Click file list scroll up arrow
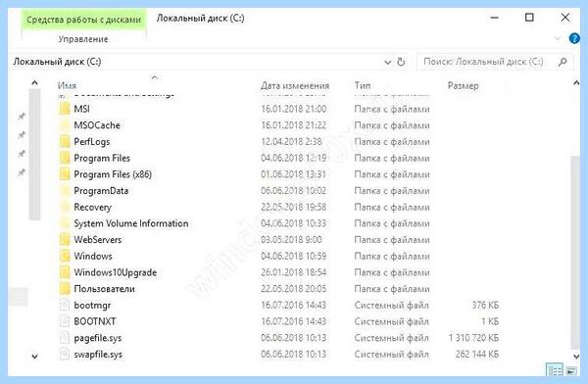This screenshot has width=588, height=384. (576, 83)
